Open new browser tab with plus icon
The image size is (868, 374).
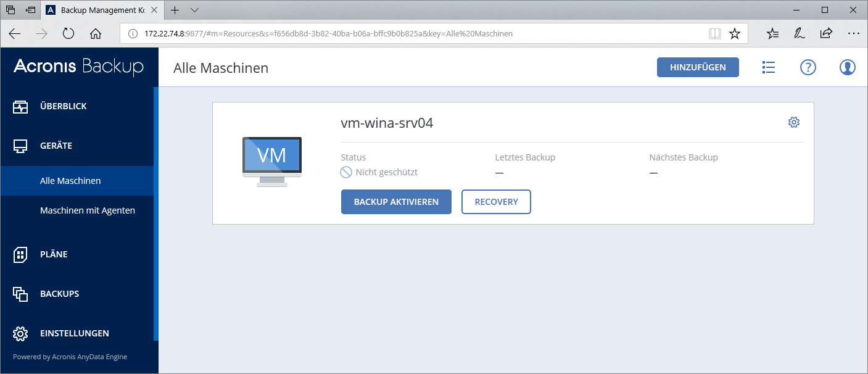175,10
